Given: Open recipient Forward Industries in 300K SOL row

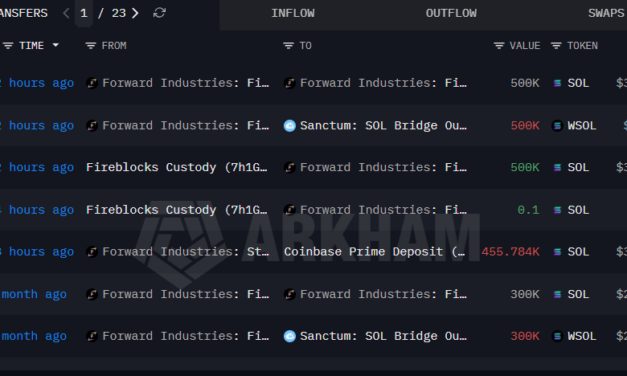Looking at the screenshot, I should [383, 294].
